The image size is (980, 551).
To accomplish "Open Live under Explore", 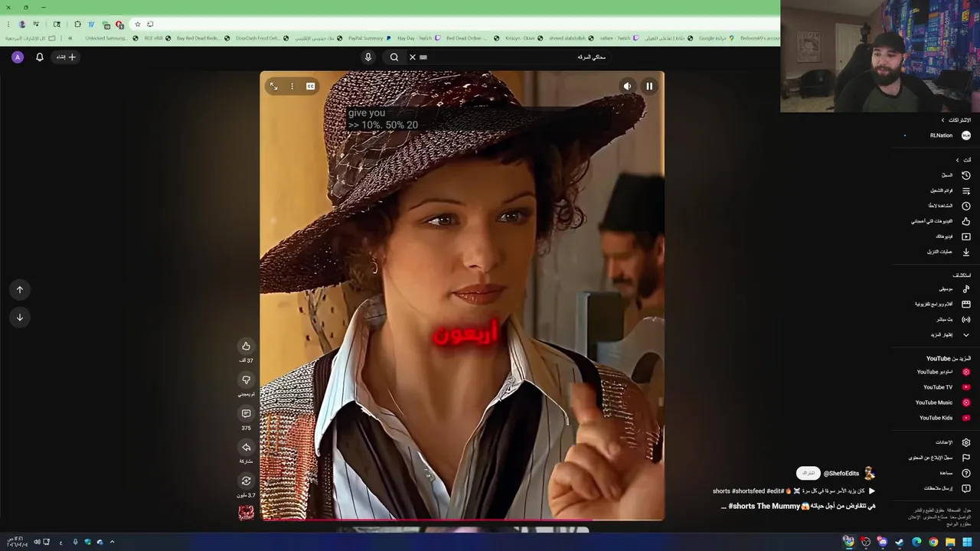I will point(936,319).
